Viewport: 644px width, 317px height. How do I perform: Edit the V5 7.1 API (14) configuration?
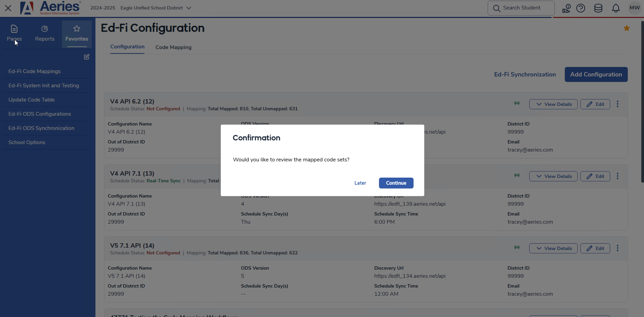point(595,248)
